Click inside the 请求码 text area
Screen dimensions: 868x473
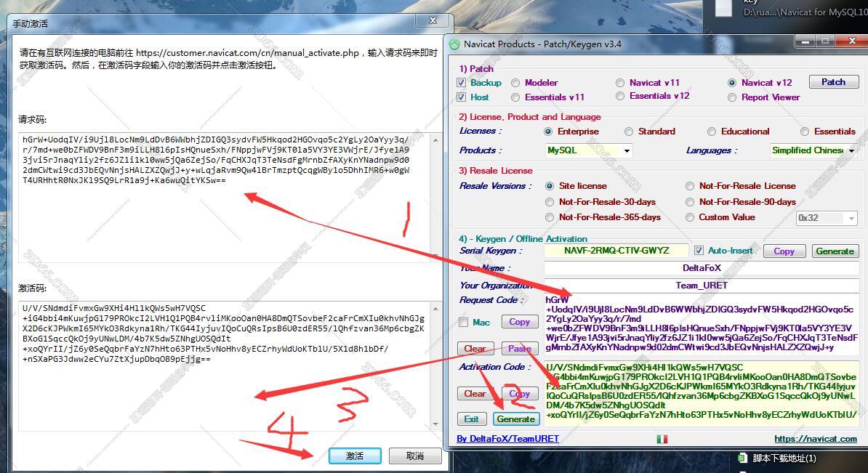[x=225, y=197]
